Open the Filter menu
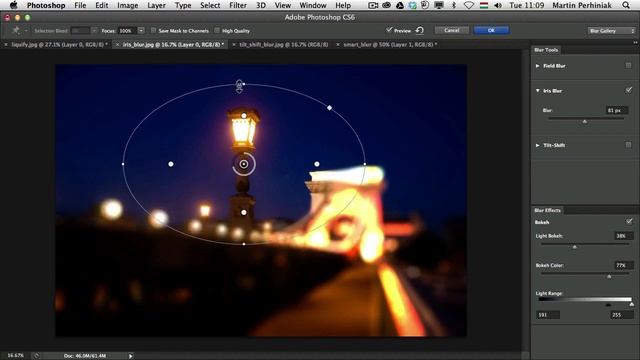The height and width of the screenshot is (360, 640). click(x=238, y=5)
